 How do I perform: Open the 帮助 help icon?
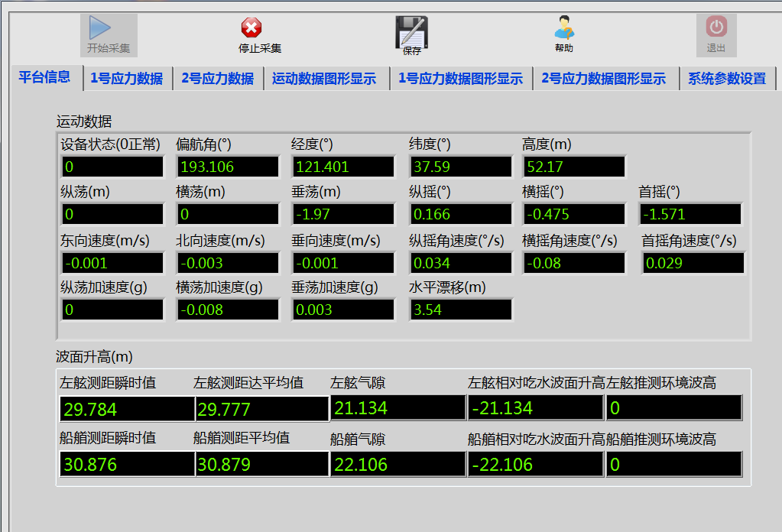pyautogui.click(x=564, y=28)
